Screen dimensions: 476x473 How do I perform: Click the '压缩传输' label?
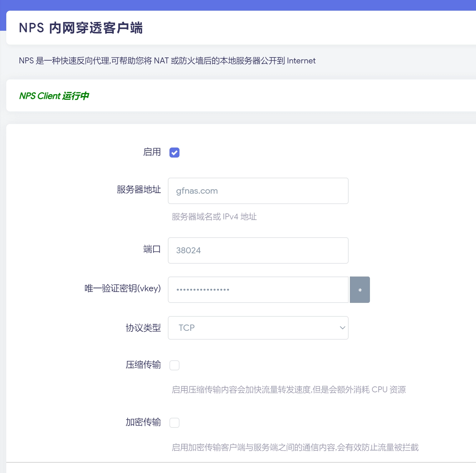(143, 365)
